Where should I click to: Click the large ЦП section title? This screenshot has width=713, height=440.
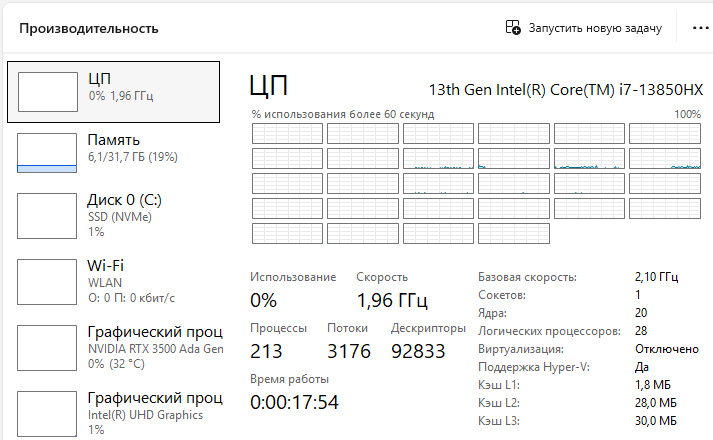click(269, 85)
